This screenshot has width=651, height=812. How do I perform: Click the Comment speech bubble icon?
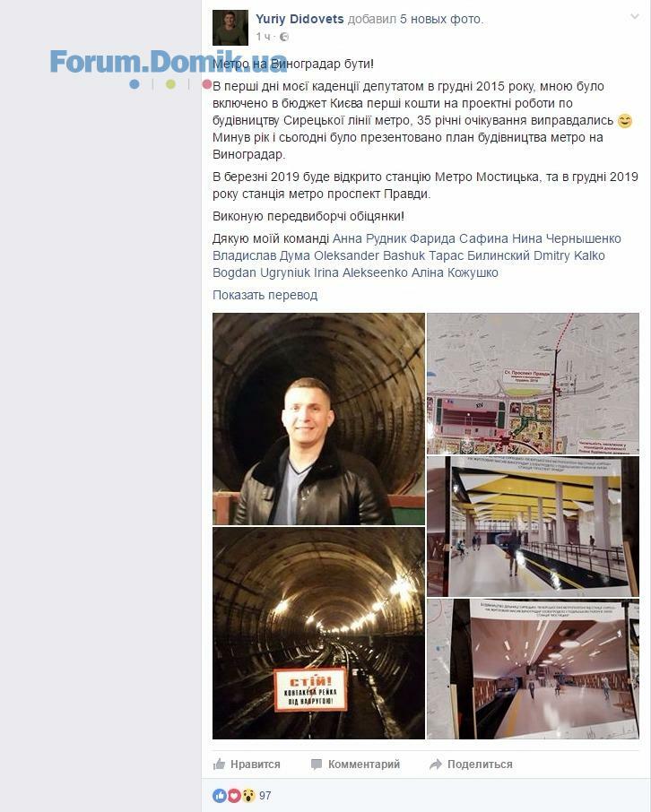[x=317, y=764]
